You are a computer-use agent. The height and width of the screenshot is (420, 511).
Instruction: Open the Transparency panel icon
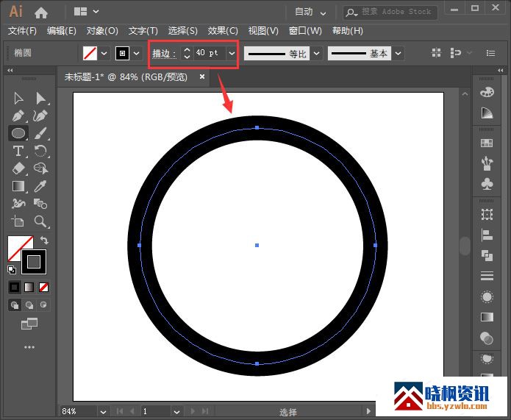click(x=487, y=338)
